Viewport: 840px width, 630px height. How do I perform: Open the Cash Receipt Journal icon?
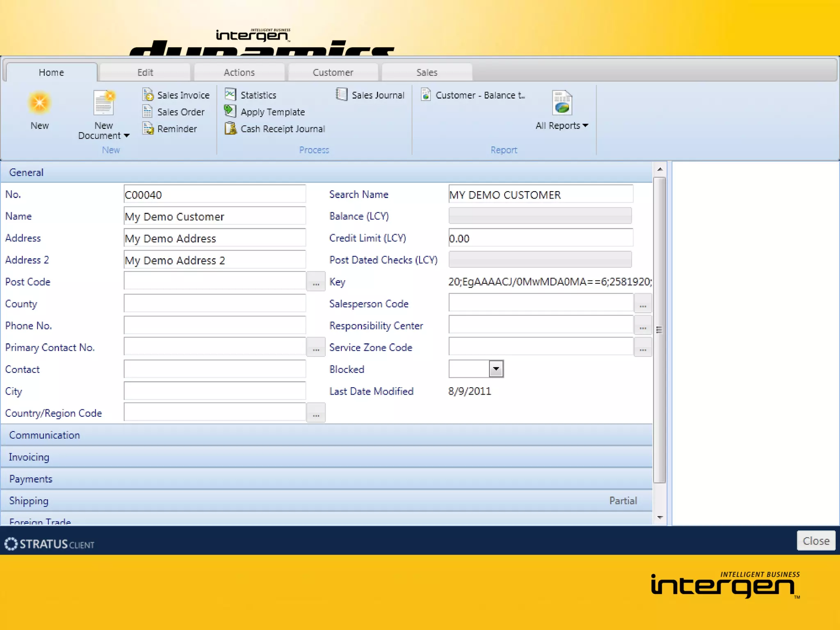tap(231, 128)
